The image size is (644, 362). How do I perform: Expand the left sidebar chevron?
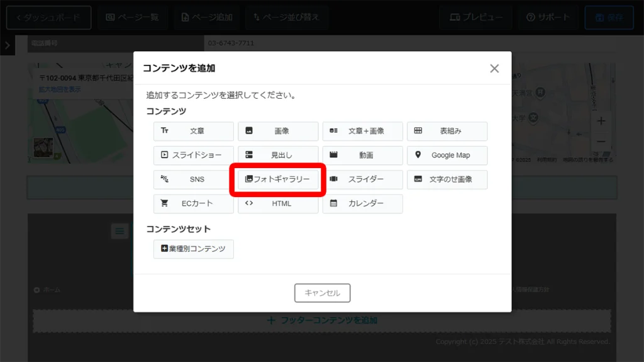(x=7, y=45)
